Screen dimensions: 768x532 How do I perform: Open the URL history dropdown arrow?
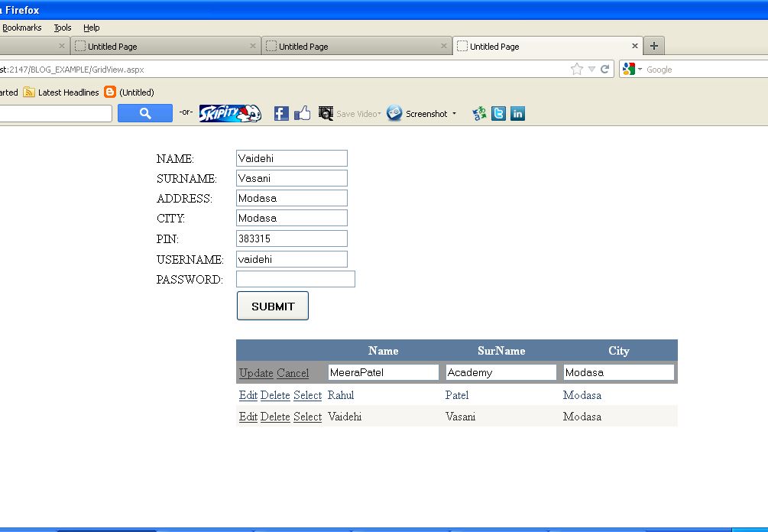coord(591,70)
